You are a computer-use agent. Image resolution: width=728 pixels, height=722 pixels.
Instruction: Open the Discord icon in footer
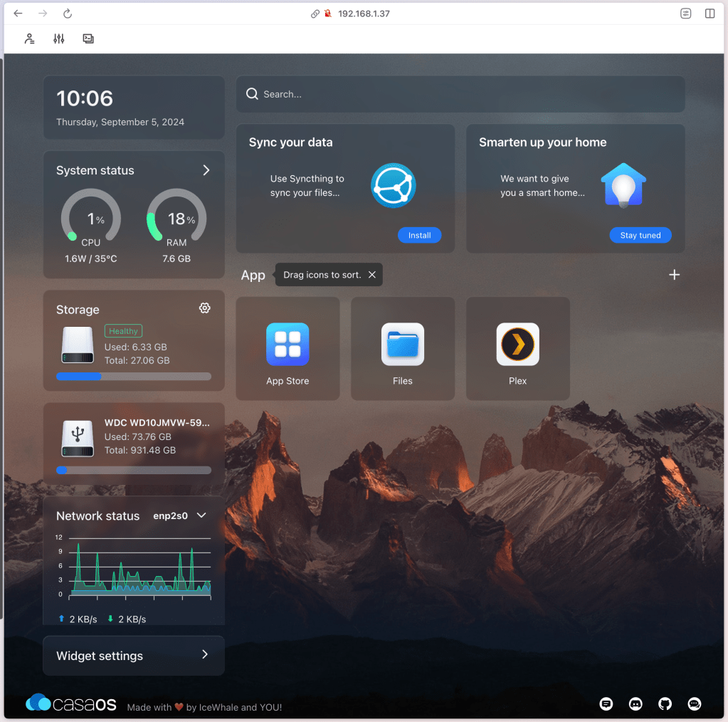pyautogui.click(x=635, y=703)
